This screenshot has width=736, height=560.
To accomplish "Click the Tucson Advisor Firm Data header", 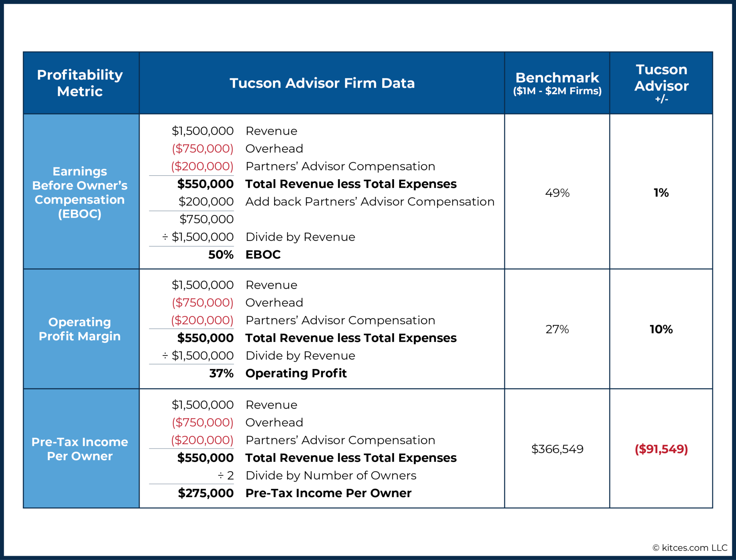I will pos(322,83).
